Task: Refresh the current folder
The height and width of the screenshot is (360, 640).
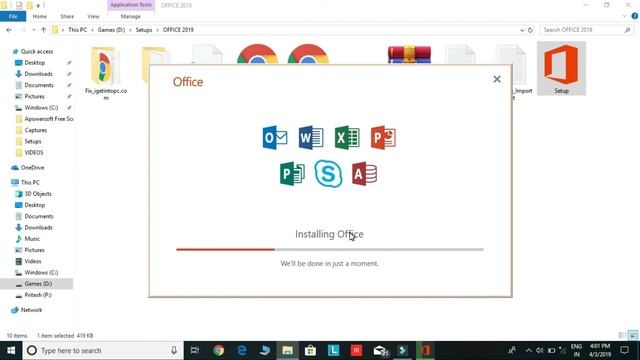Action: click(530, 30)
